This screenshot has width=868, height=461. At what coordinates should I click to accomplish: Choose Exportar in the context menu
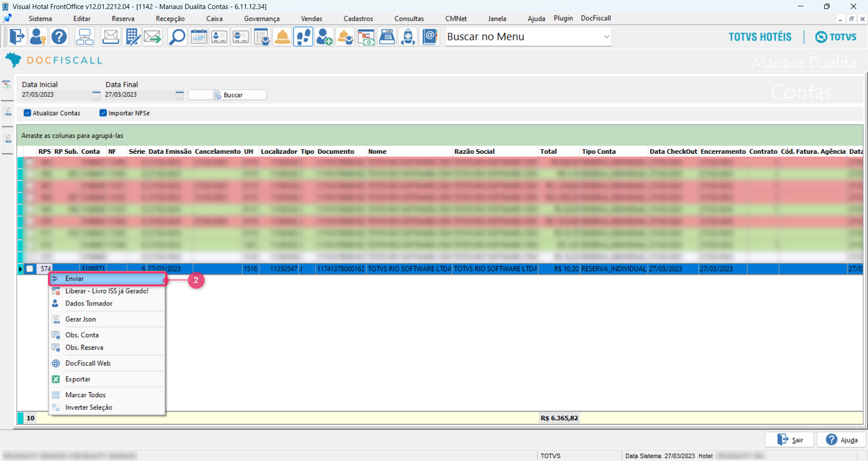tap(107, 379)
